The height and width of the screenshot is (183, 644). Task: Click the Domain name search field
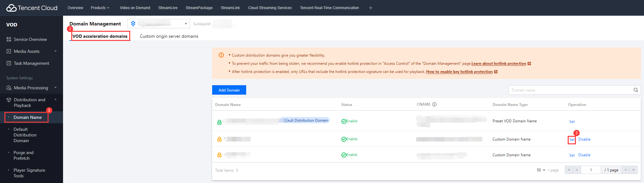coord(571,90)
